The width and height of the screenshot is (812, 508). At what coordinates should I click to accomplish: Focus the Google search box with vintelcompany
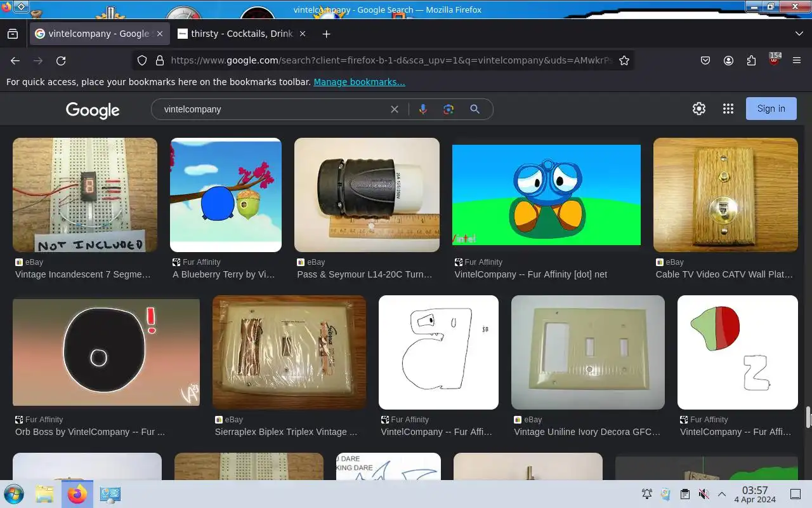pos(273,109)
